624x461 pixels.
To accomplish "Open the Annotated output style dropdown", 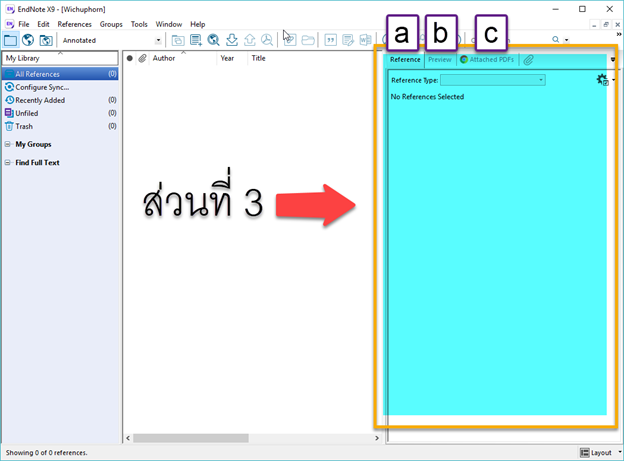I will tap(157, 40).
